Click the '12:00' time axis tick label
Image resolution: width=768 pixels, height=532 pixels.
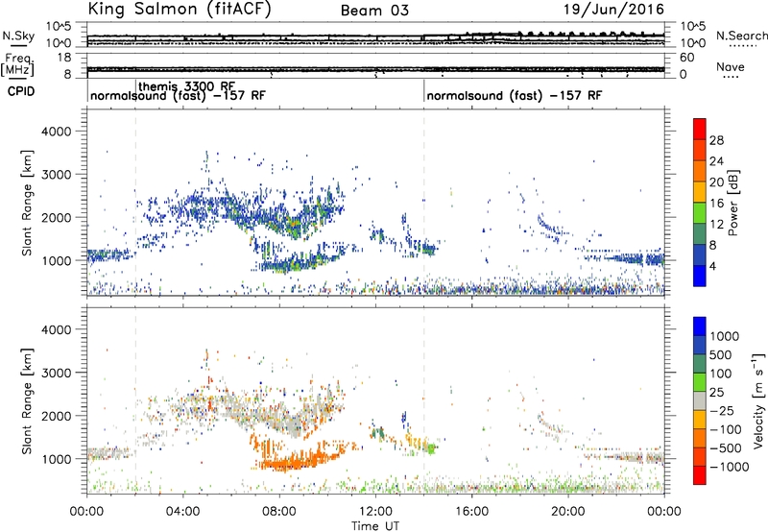pyautogui.click(x=375, y=512)
